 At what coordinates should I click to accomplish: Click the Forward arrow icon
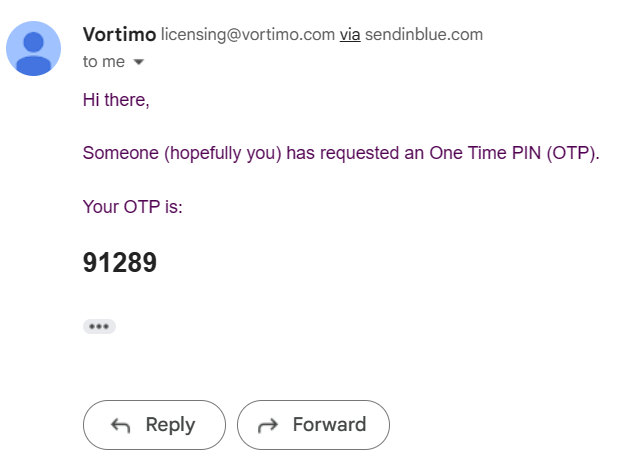point(268,425)
